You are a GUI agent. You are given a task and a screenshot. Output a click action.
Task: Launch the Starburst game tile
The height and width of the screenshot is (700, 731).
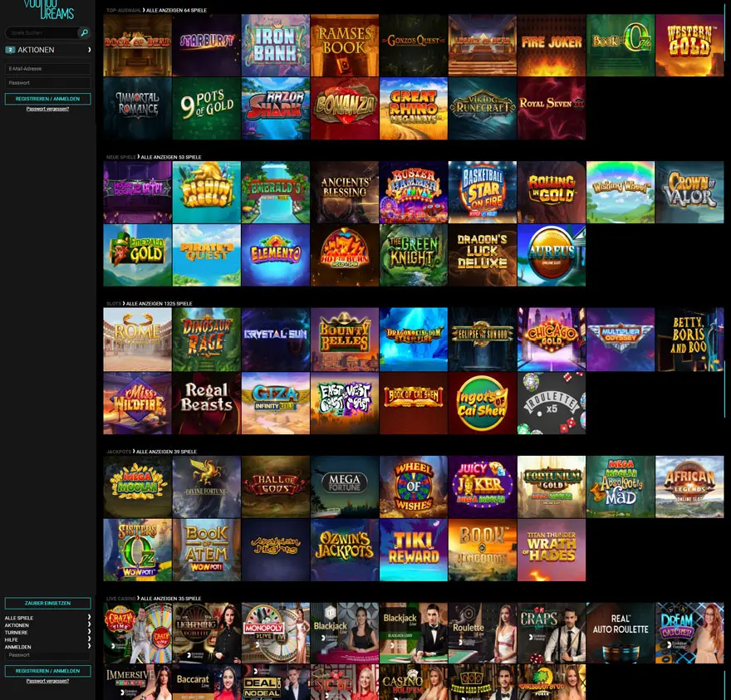207,45
